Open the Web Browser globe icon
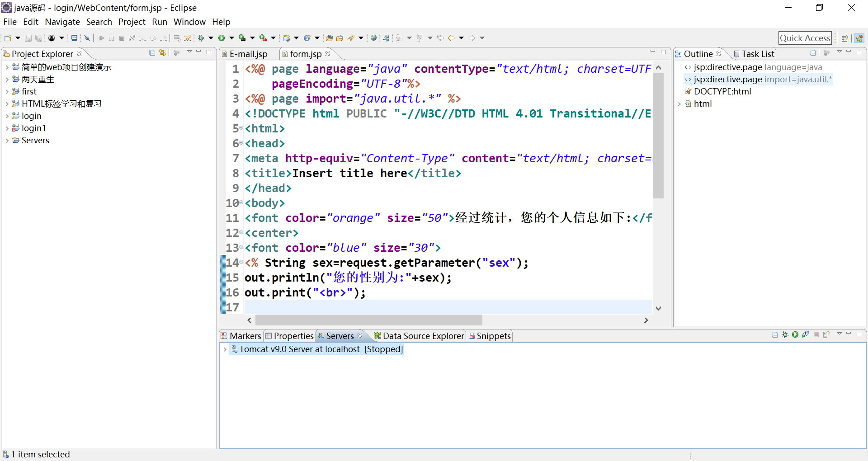 click(373, 38)
